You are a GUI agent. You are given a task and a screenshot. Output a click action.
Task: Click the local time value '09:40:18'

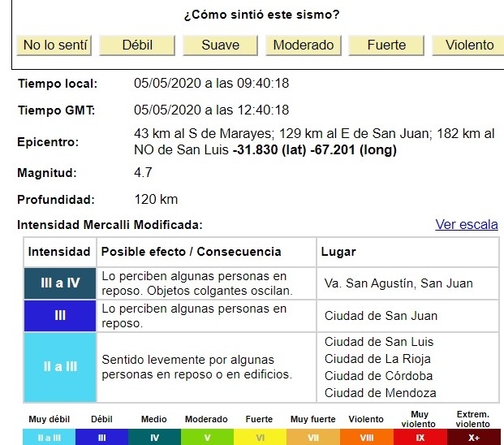(x=263, y=84)
